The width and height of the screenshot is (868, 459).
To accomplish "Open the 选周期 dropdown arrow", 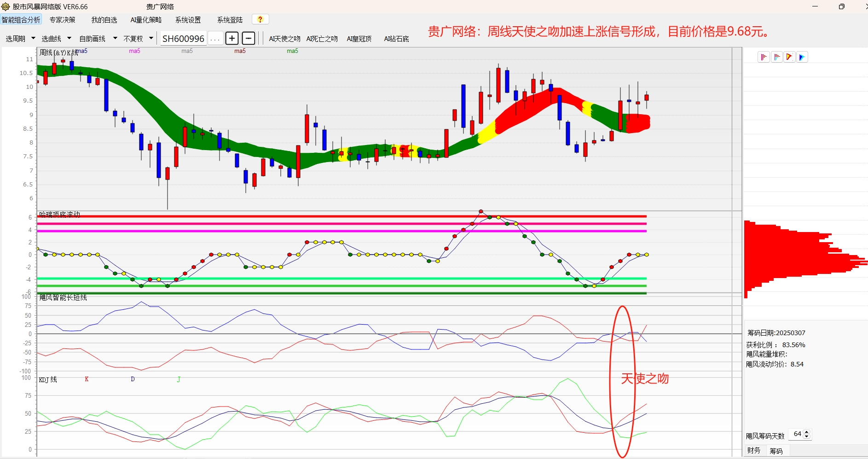I will click(33, 38).
